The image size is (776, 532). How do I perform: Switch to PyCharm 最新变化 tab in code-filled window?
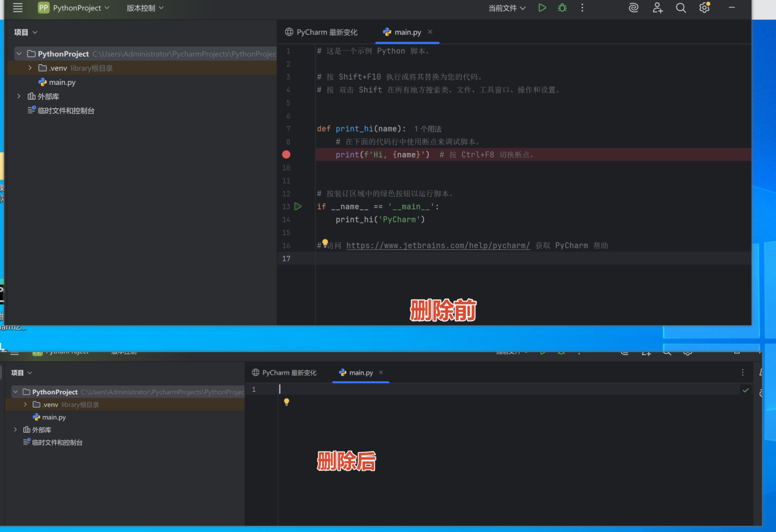[322, 32]
